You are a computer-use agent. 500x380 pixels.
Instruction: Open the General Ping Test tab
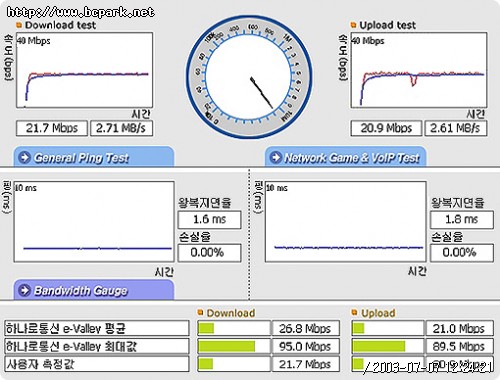[94, 157]
